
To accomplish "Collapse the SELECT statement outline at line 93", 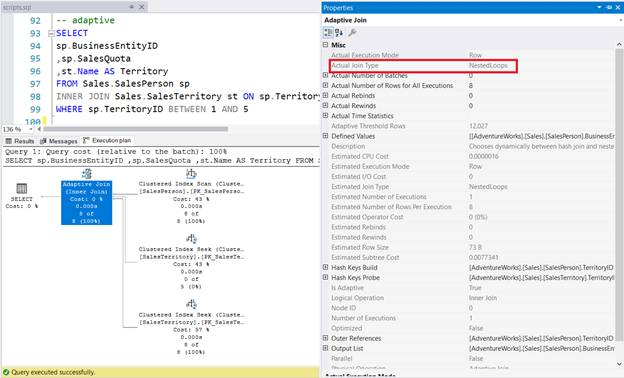I will coord(51,33).
